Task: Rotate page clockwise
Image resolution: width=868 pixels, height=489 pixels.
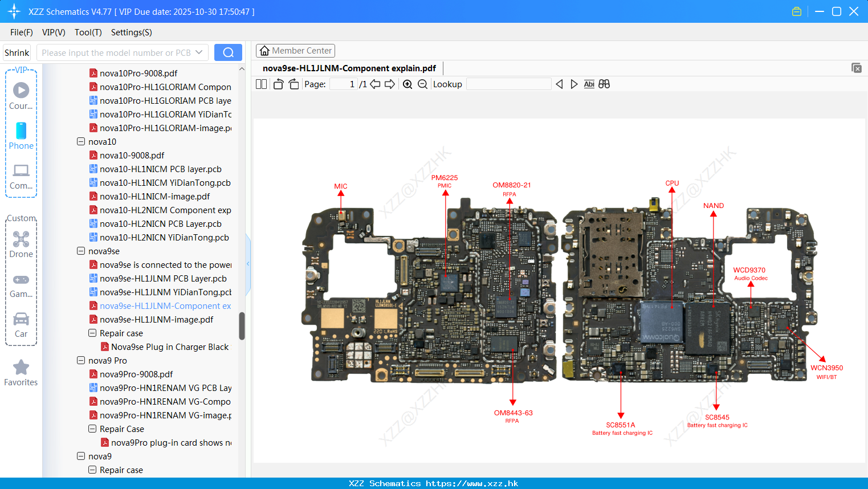Action: click(294, 84)
